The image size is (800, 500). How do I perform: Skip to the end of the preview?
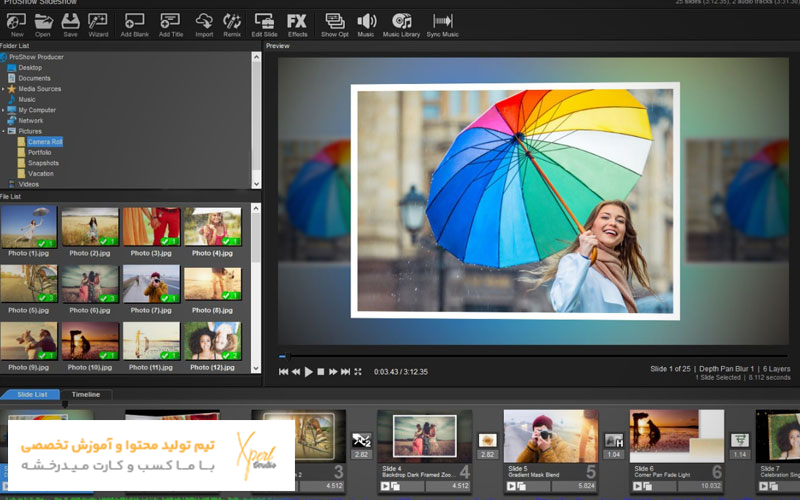point(345,372)
